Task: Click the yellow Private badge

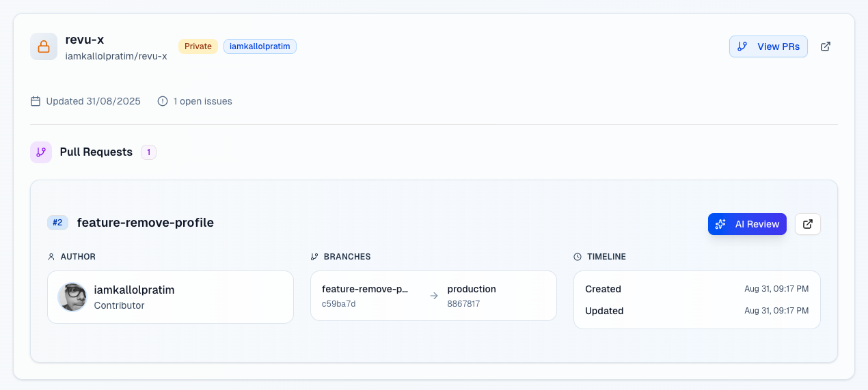Action: pos(198,46)
